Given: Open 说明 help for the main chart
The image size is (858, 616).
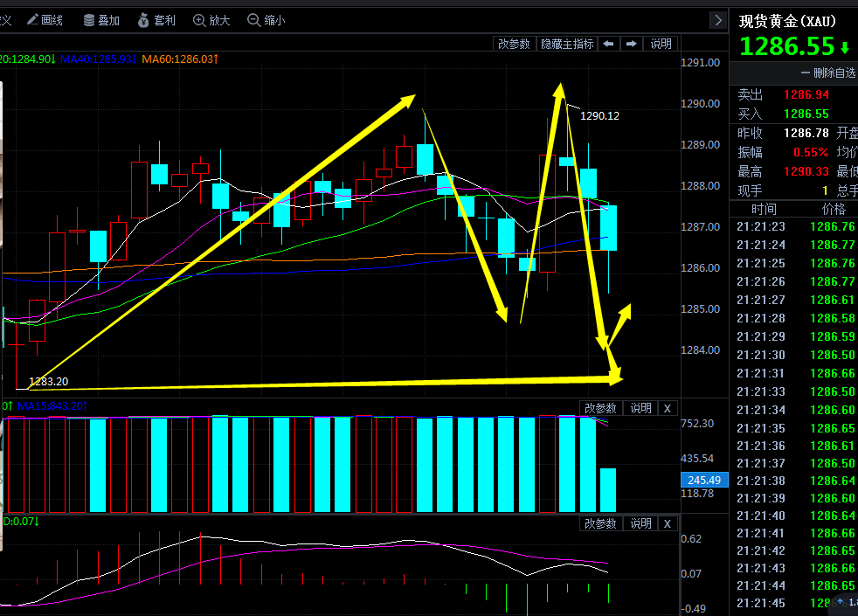Looking at the screenshot, I should pyautogui.click(x=661, y=44).
